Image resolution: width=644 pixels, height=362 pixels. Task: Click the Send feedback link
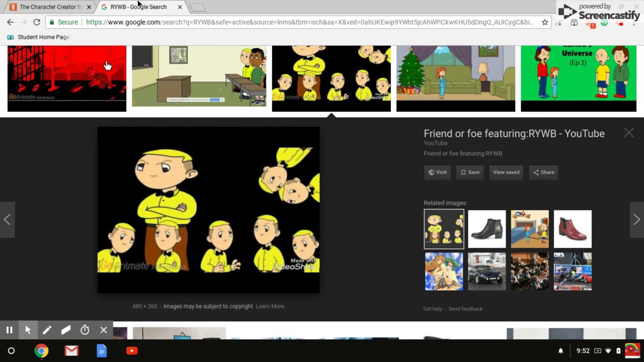465,309
